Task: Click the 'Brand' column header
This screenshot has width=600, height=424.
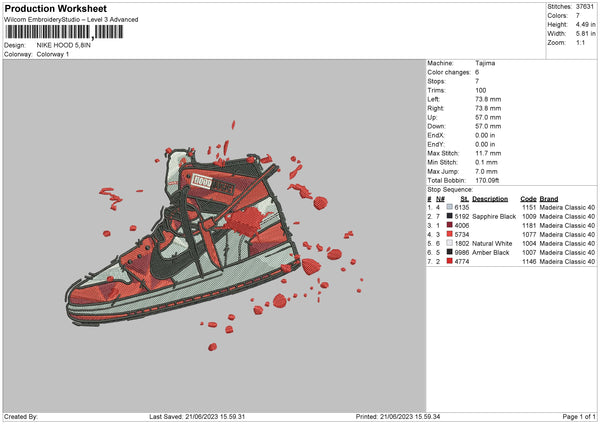Action: pyautogui.click(x=549, y=199)
